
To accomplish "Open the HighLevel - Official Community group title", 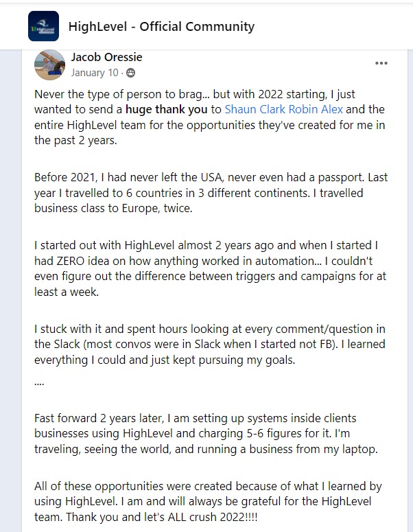I will 161,27.
